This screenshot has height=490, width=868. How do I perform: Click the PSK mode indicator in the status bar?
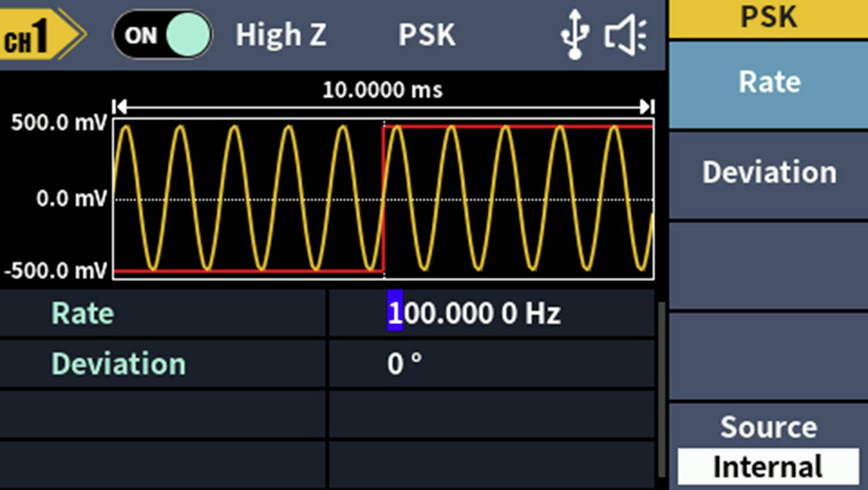tap(426, 34)
